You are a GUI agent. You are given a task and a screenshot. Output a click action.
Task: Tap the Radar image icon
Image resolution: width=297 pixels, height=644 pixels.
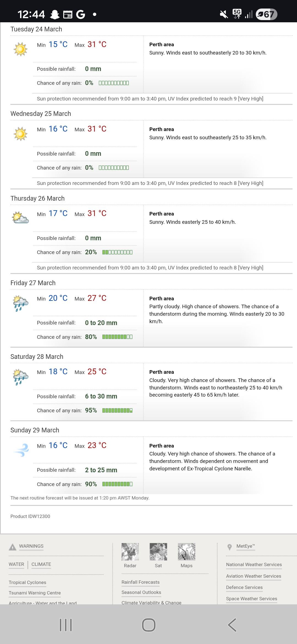(x=130, y=552)
